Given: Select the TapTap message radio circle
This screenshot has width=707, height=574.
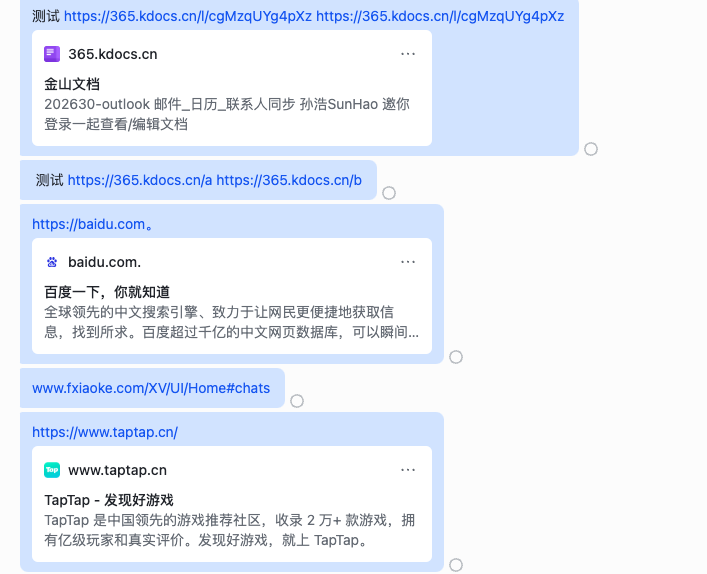Looking at the screenshot, I should pyautogui.click(x=456, y=565).
